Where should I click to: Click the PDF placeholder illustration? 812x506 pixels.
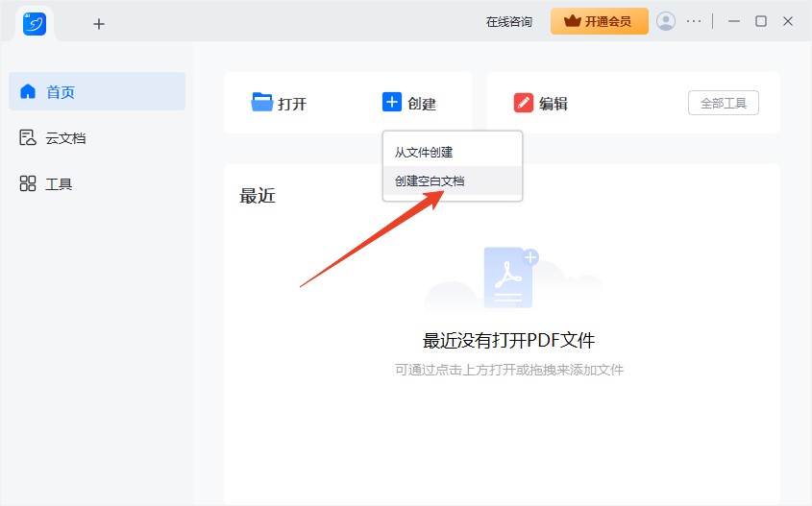pos(510,278)
